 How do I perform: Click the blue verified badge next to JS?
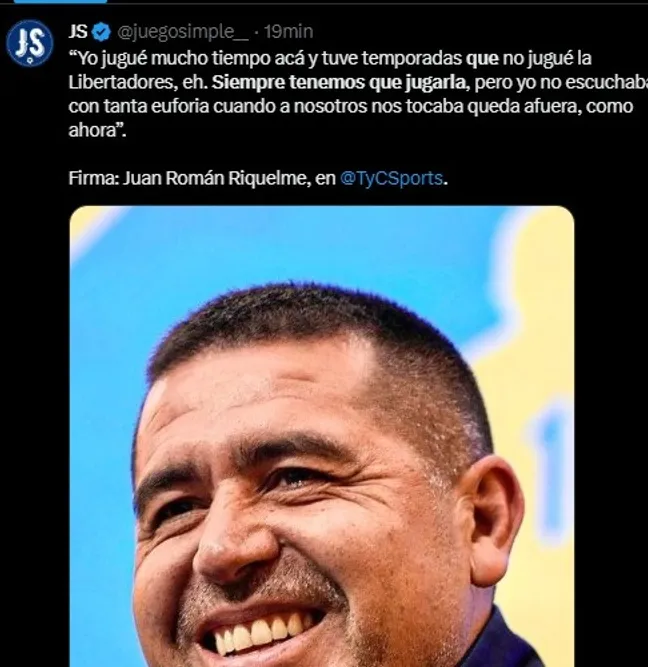click(x=102, y=32)
